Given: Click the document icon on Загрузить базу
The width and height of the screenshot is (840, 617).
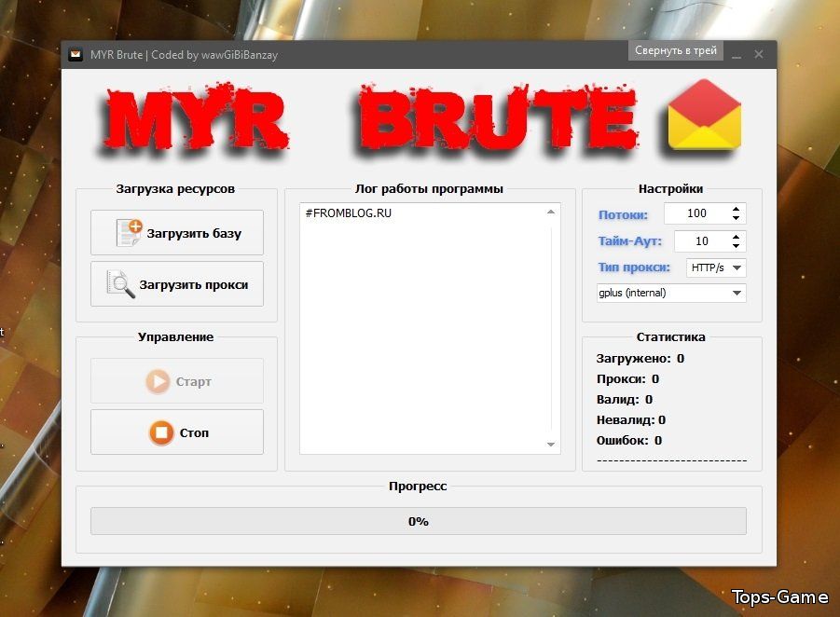Looking at the screenshot, I should (x=129, y=232).
